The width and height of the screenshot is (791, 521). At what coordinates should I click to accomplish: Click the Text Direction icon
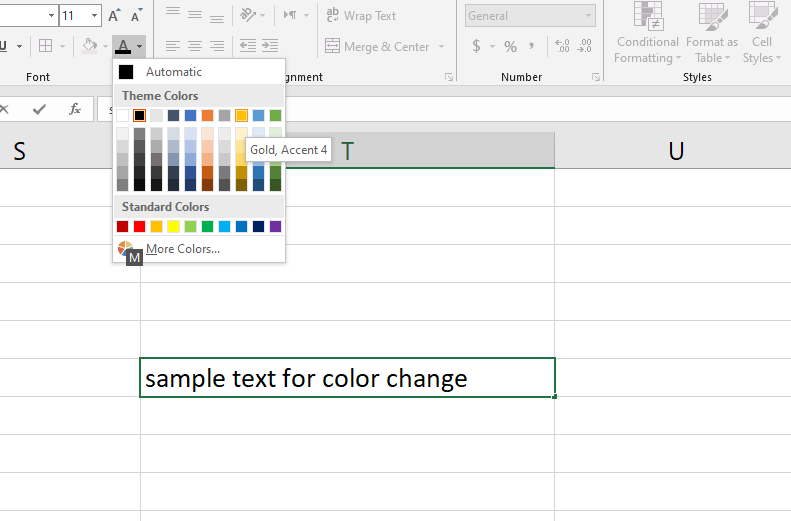point(290,15)
